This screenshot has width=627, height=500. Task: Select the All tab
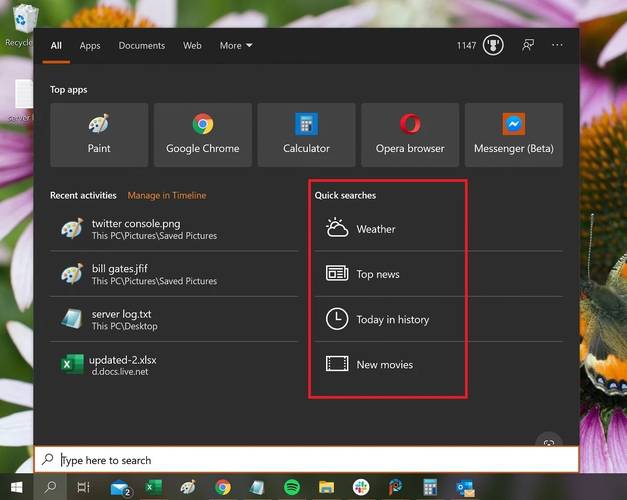pyautogui.click(x=56, y=46)
